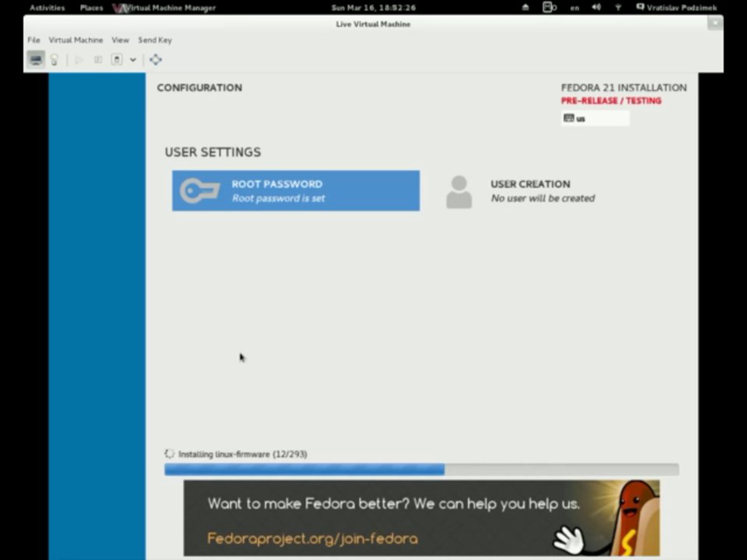Screen dimensions: 747x560
Task: Click the pause VM icon
Action: point(98,60)
